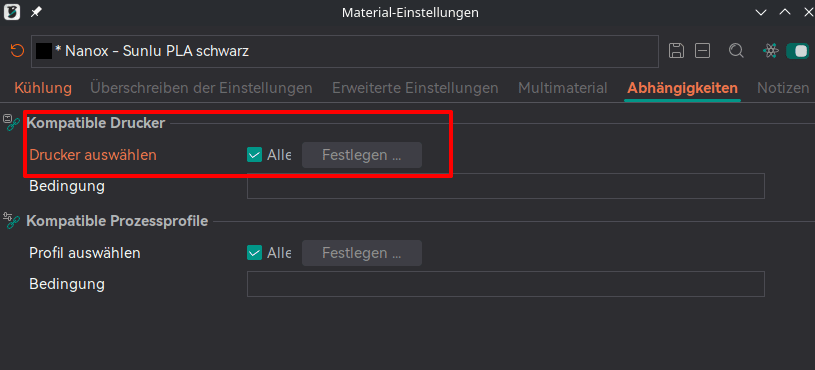Click Festlegen button for compatible profiles
Image resolution: width=815 pixels, height=370 pixels.
pyautogui.click(x=362, y=253)
